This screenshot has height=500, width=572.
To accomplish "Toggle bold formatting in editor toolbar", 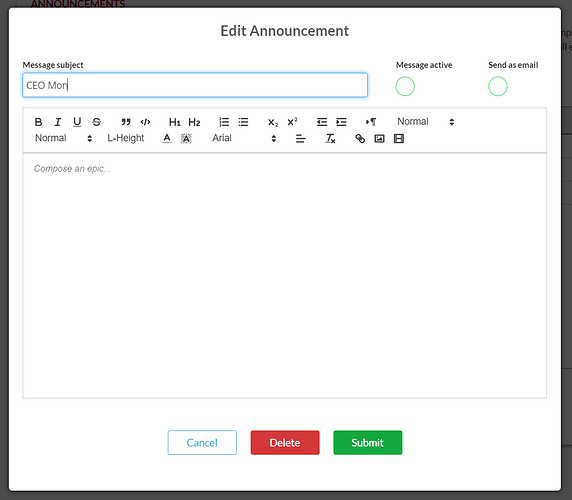I will [38, 122].
